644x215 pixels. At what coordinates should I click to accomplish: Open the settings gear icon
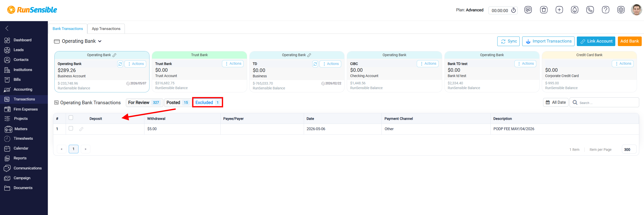(621, 10)
